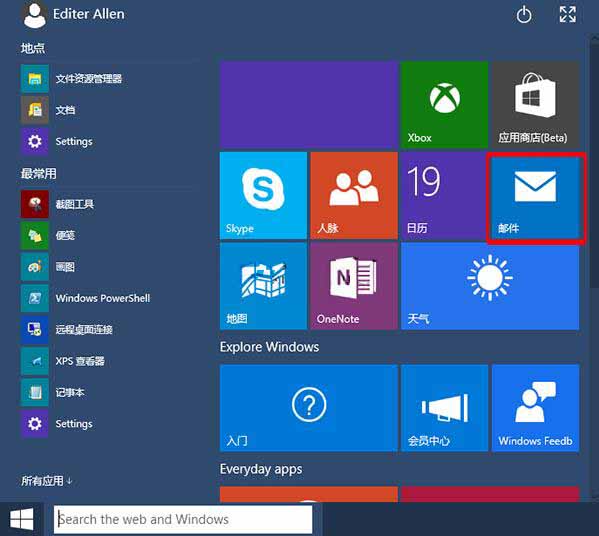
Task: Expand the Start menu to full screen
Action: pyautogui.click(x=568, y=15)
